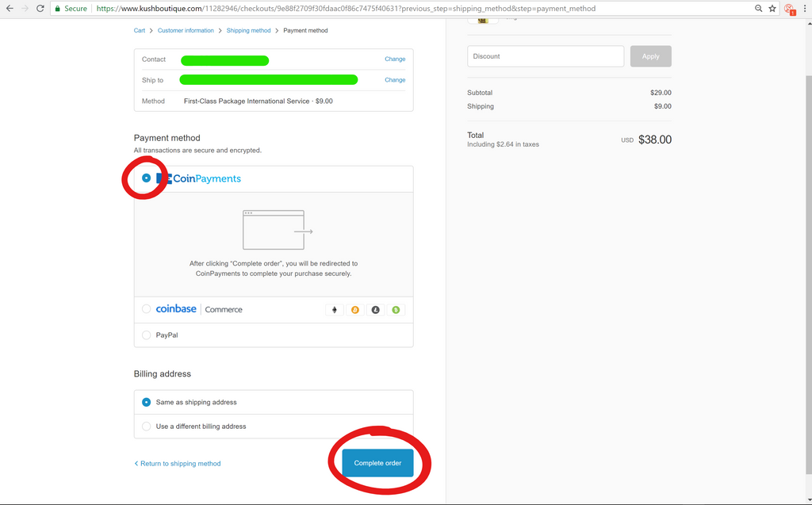The height and width of the screenshot is (505, 812).
Task: Go back to the previous browser page
Action: (10, 8)
